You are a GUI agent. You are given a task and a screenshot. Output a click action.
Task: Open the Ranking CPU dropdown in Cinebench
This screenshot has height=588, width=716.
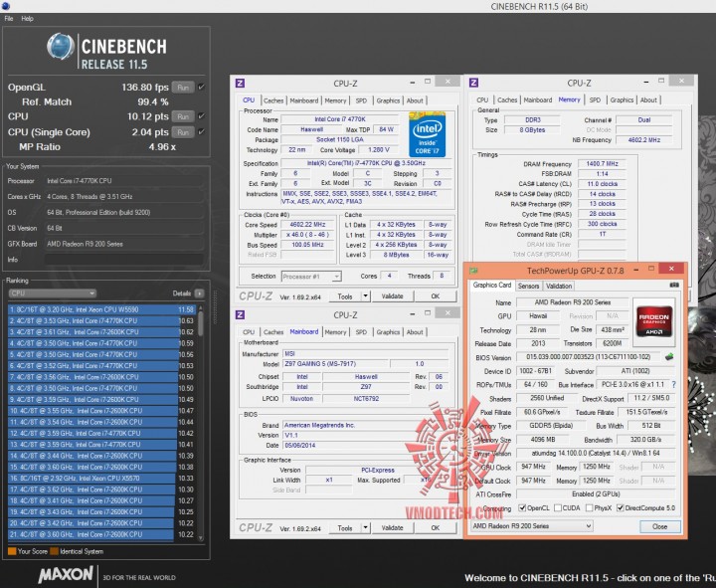tap(52, 294)
